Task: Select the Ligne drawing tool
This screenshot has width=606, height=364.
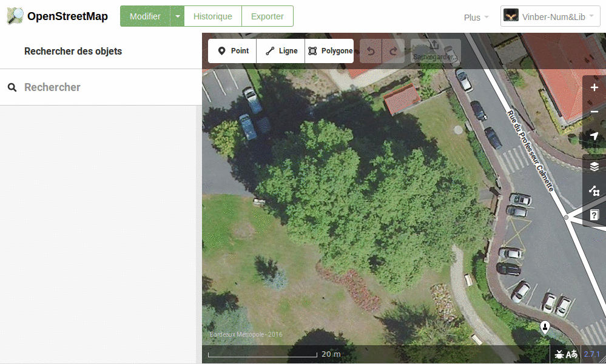Action: [281, 51]
